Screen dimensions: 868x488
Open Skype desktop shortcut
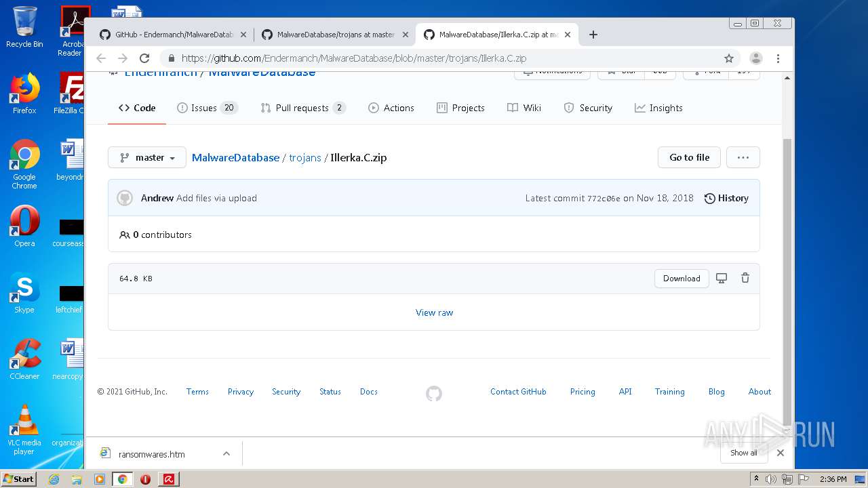(x=24, y=293)
